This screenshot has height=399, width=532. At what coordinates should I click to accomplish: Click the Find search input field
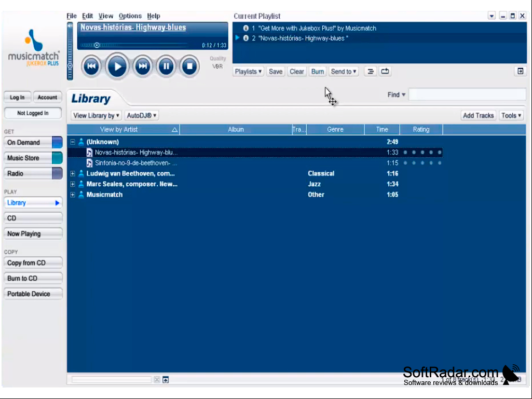tap(467, 94)
